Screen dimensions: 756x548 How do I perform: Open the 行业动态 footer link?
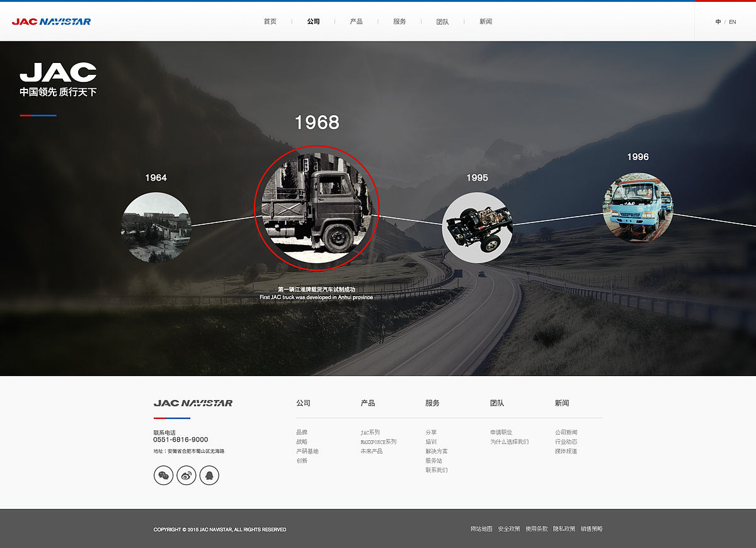pos(566,442)
